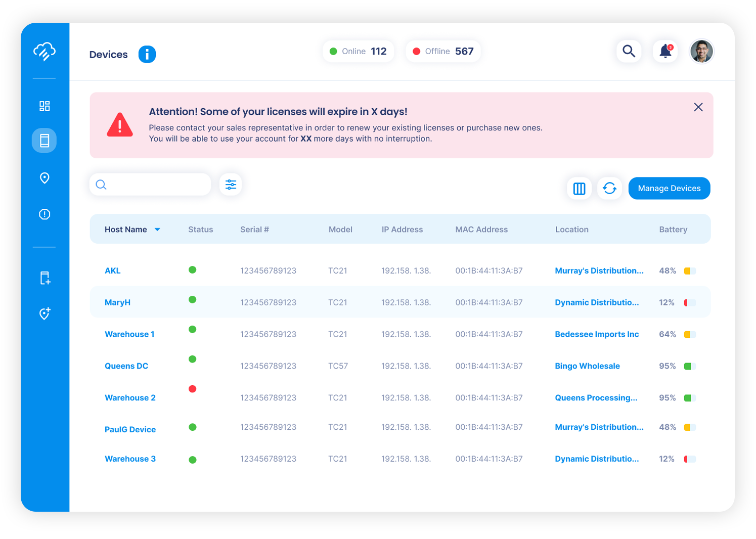The image size is (756, 539).
Task: Click the Offline 567 status pill
Action: tap(443, 51)
